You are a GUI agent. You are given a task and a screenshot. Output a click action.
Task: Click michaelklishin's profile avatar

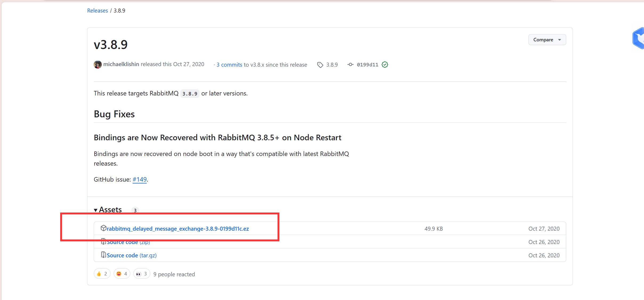point(98,64)
